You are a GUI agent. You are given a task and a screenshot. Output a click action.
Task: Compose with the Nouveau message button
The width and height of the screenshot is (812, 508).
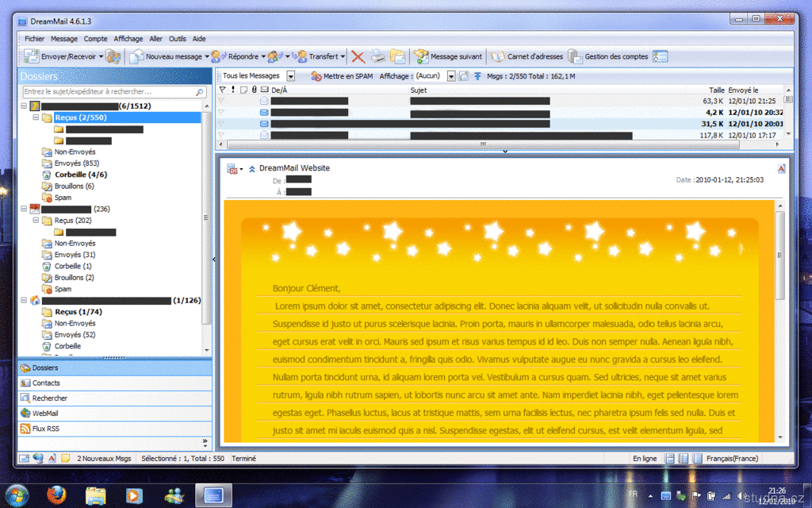pyautogui.click(x=166, y=56)
